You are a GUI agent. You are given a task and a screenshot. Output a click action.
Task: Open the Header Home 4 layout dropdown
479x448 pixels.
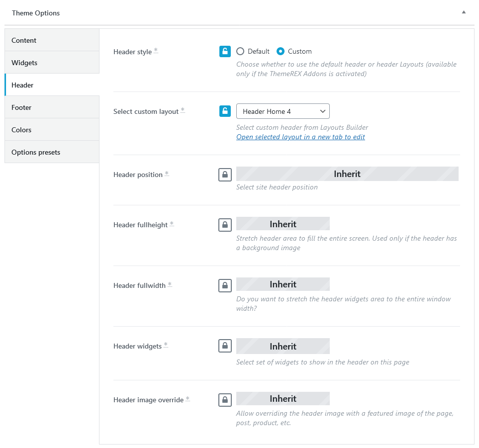click(283, 111)
